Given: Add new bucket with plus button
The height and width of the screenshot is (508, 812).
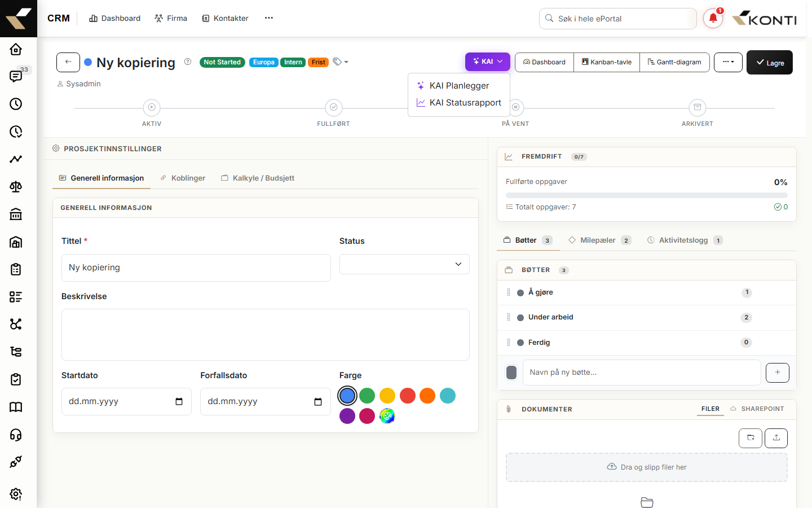Looking at the screenshot, I should click(x=778, y=373).
